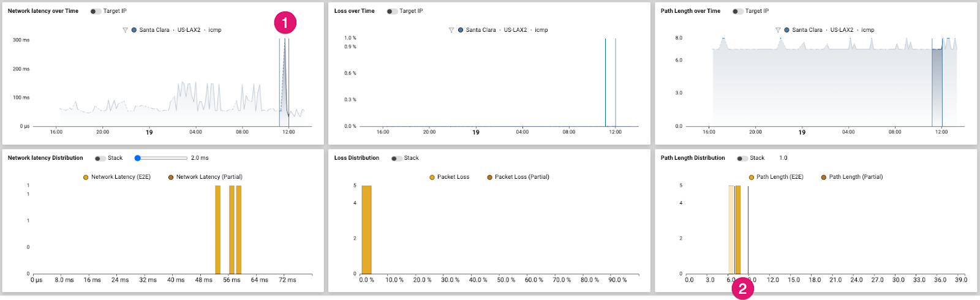Click the pink marker 1 on the latency spike
The image size is (980, 300).
(x=285, y=23)
